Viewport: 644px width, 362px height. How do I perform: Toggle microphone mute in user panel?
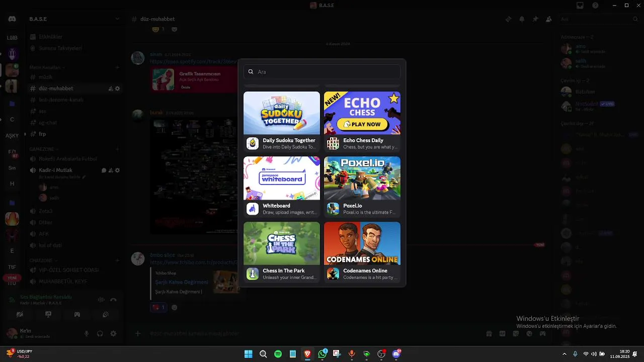87,333
